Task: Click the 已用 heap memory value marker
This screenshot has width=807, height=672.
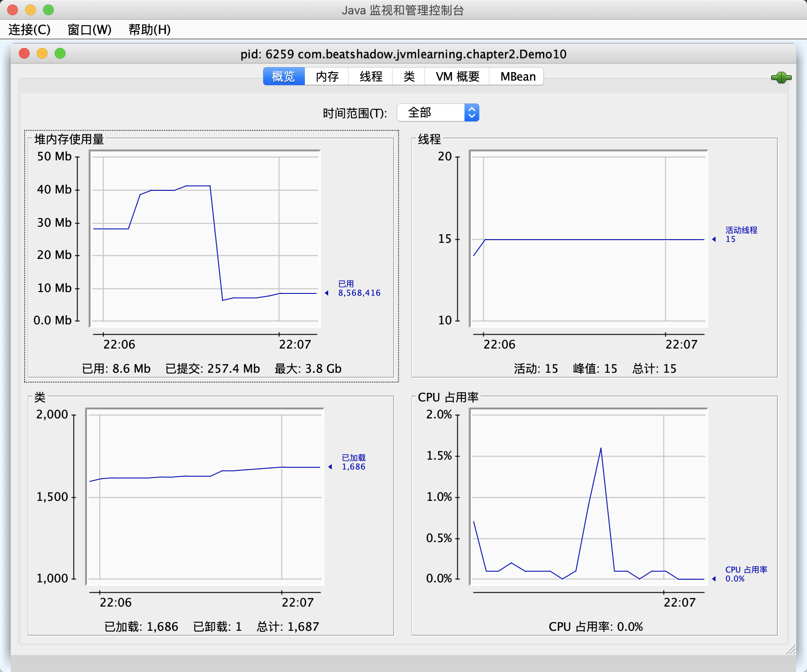Action: [x=327, y=293]
